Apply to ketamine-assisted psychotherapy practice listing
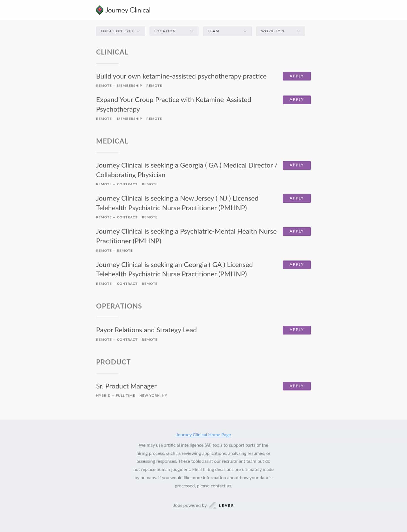The height and width of the screenshot is (532, 407). click(296, 76)
